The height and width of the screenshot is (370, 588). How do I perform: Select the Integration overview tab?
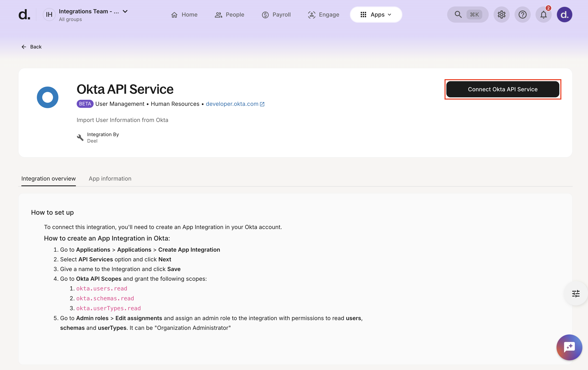tap(48, 178)
